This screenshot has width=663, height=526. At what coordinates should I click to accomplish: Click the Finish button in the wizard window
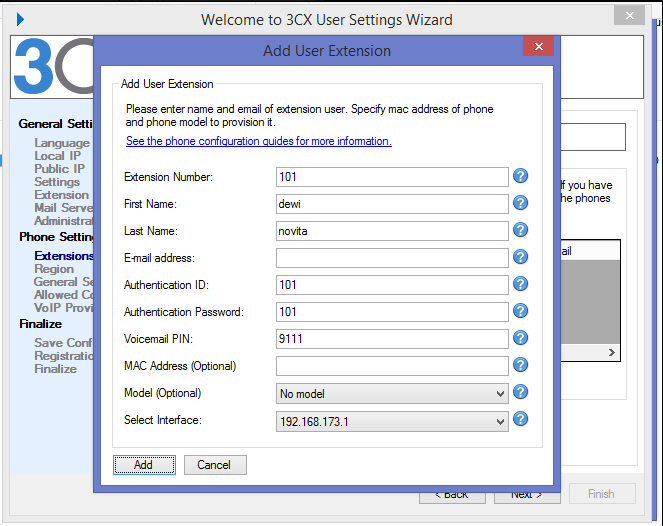(602, 493)
